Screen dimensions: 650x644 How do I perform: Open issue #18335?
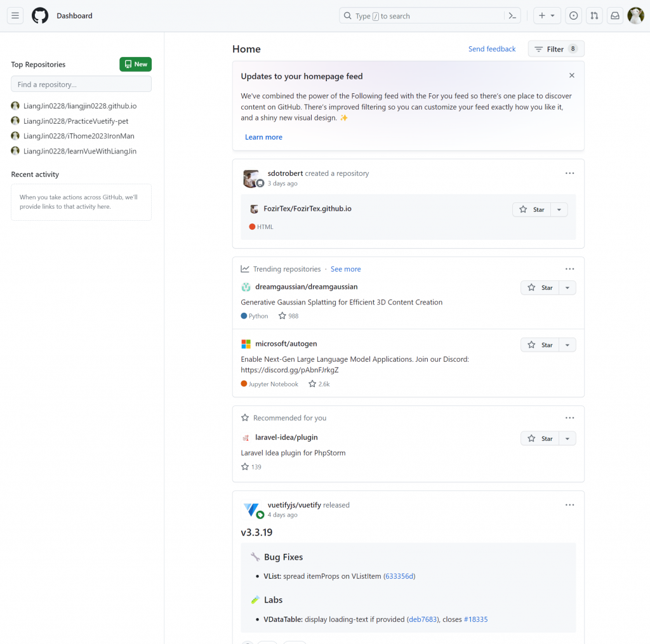click(475, 619)
